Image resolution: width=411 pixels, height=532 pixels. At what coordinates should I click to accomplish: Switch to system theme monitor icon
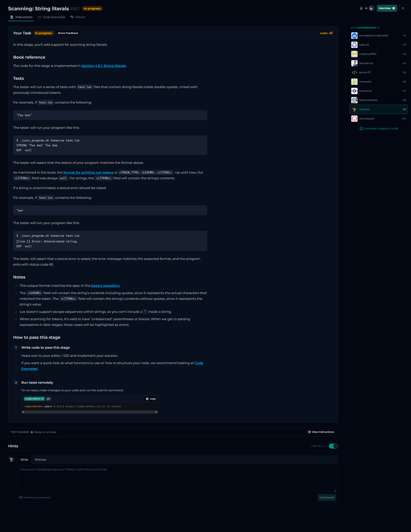[361, 8]
